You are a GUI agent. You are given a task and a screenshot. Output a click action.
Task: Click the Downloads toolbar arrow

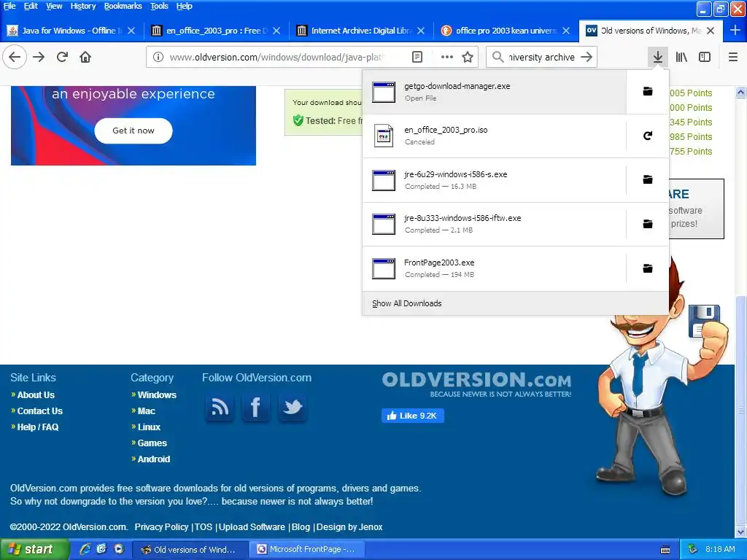(x=658, y=57)
